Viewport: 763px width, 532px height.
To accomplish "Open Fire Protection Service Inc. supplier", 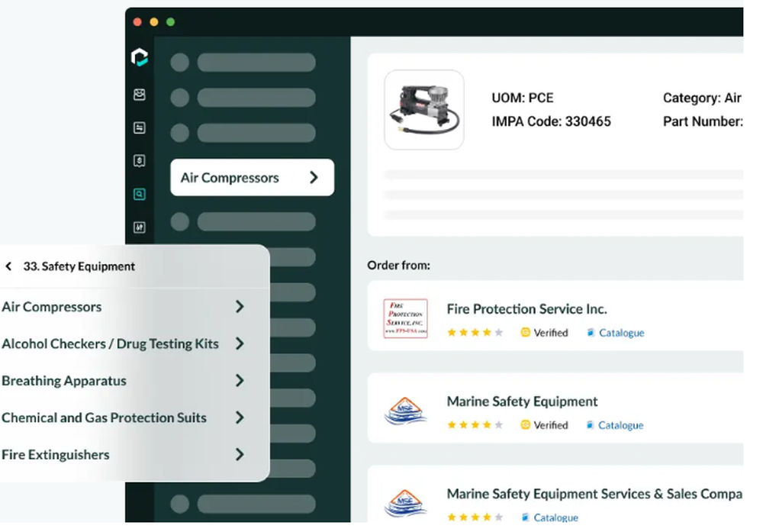I will coord(526,309).
